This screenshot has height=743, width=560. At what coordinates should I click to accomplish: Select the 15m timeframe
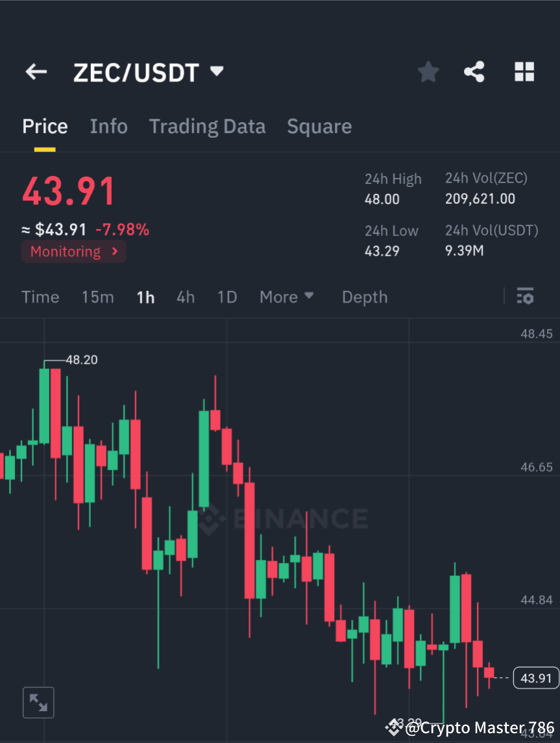97,297
